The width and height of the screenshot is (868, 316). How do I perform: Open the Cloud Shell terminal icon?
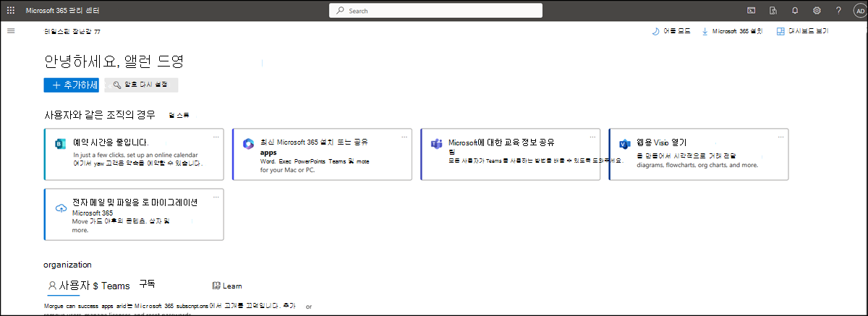point(751,11)
